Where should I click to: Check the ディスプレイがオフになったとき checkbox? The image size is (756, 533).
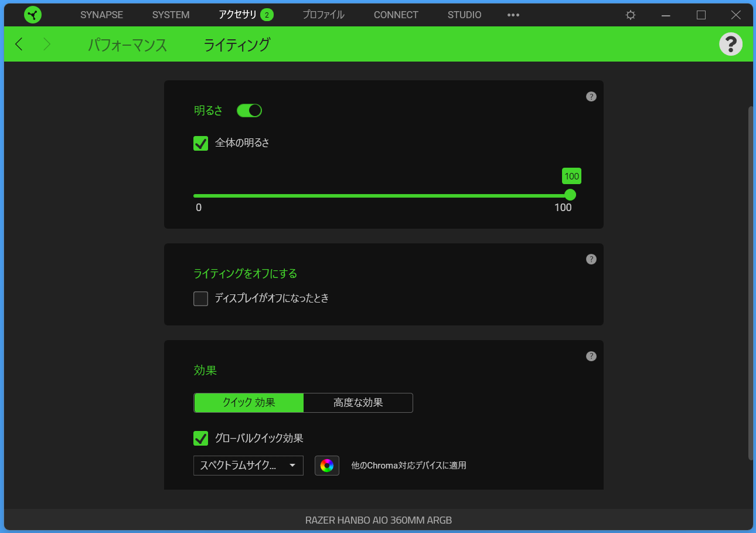(201, 299)
